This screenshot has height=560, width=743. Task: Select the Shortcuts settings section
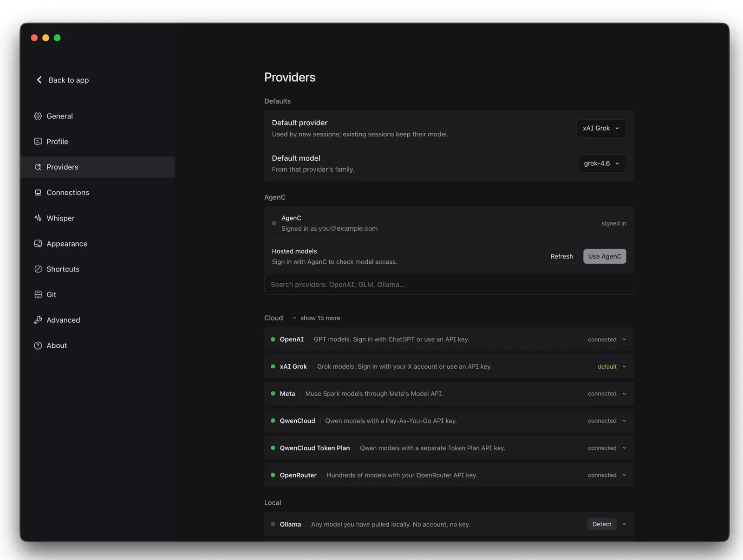tap(98, 269)
